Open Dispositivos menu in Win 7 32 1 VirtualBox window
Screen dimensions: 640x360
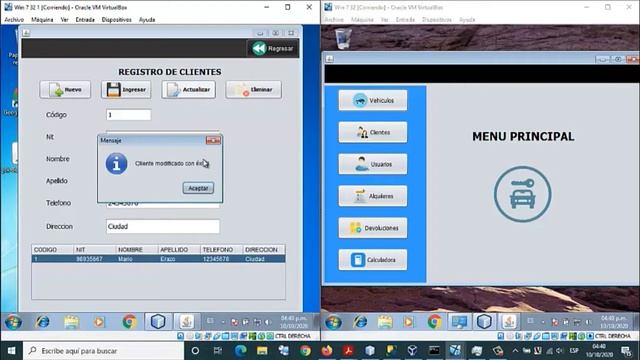click(x=117, y=20)
